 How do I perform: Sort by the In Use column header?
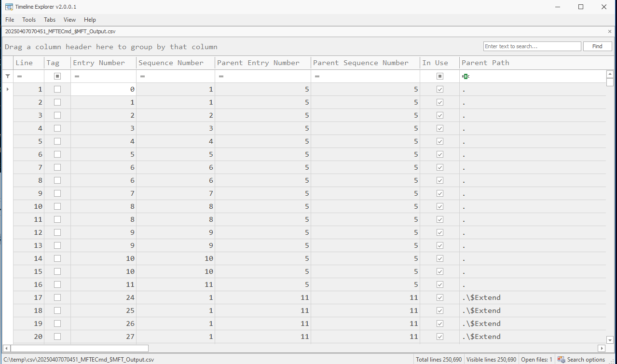point(439,63)
